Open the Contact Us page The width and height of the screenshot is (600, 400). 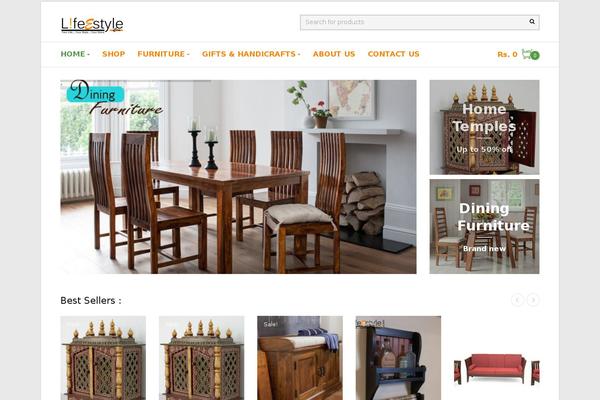coord(394,54)
